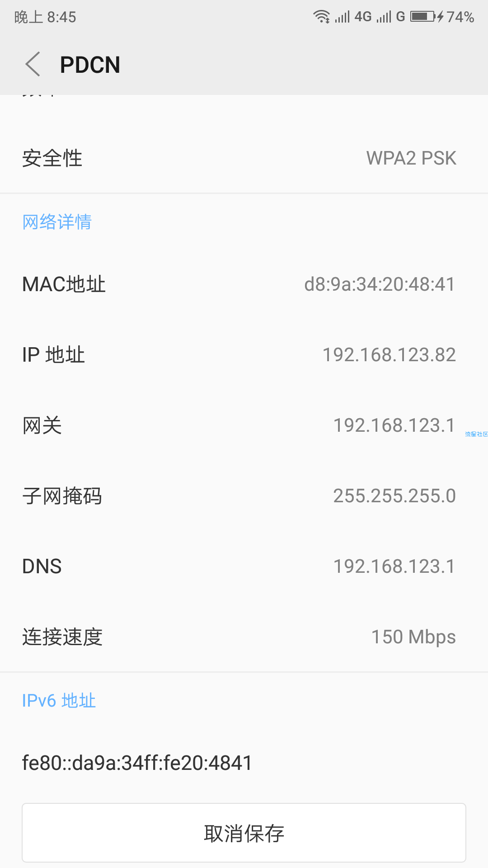Tap the IPv6 address fe80::da9a:34ff:fe20:4841
This screenshot has height=868, width=488.
137,763
